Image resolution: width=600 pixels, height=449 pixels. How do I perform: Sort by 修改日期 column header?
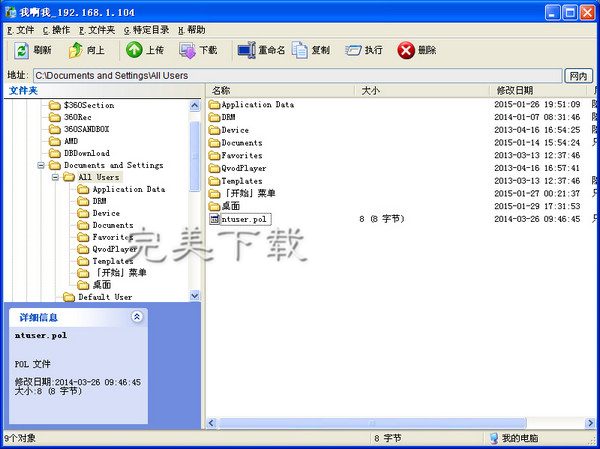click(x=538, y=91)
